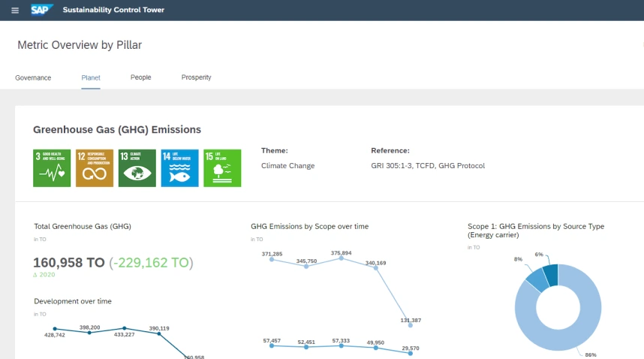Screen dimensions: 644x359
Task: Switch to the Prosperity tab
Action: 197,77
